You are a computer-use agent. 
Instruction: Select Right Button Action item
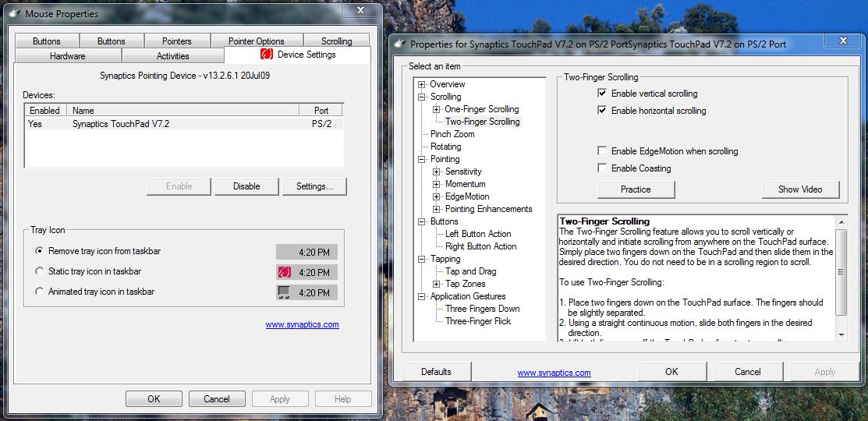[x=481, y=246]
